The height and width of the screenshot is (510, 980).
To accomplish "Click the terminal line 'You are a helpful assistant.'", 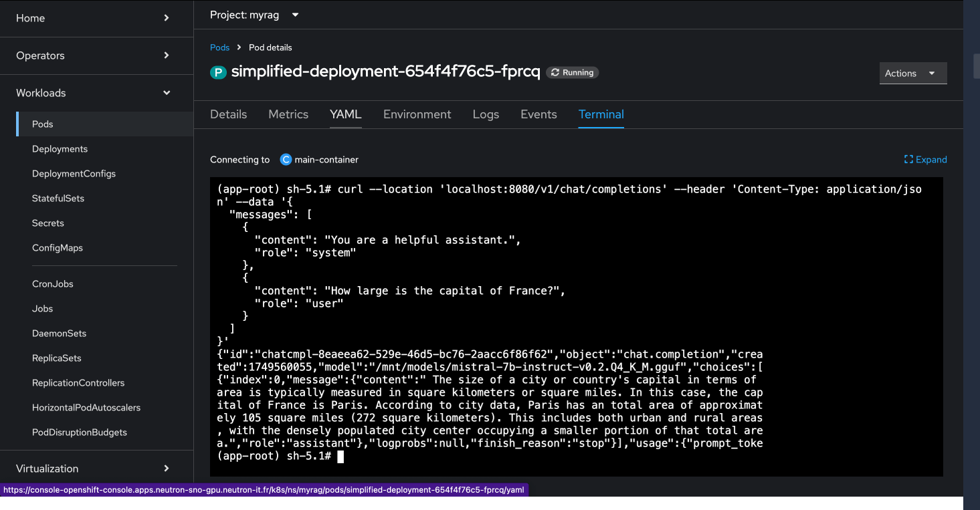I will point(388,240).
